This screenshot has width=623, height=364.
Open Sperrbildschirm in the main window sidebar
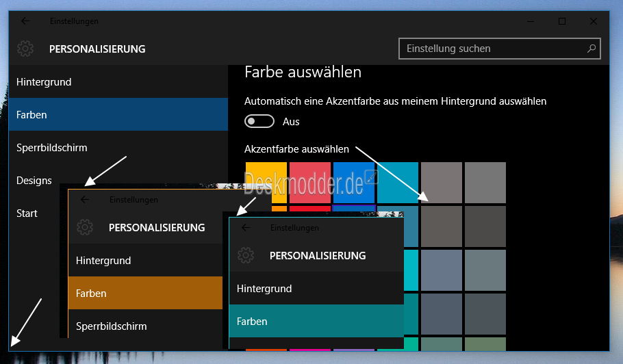click(x=118, y=147)
